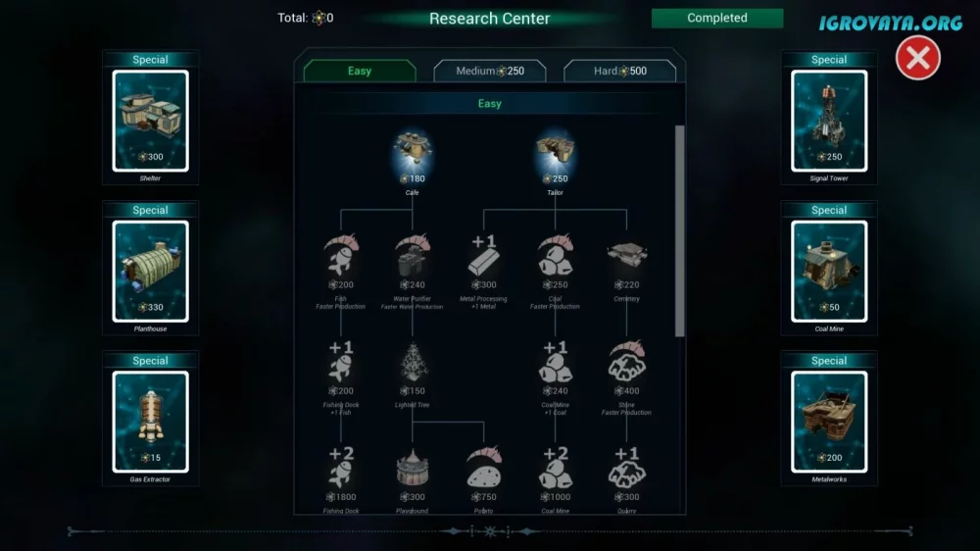This screenshot has height=551, width=980.
Task: Click the research tree vertical scrollbar
Action: click(x=679, y=231)
